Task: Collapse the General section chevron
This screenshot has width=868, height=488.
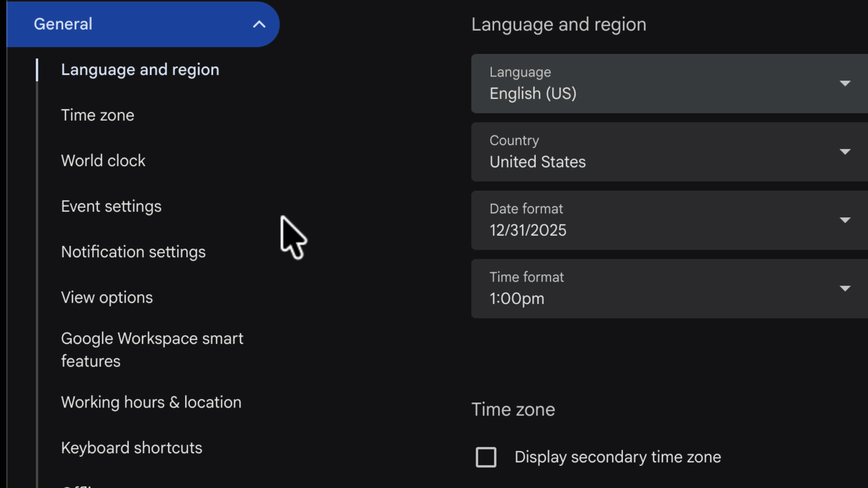Action: (x=259, y=24)
